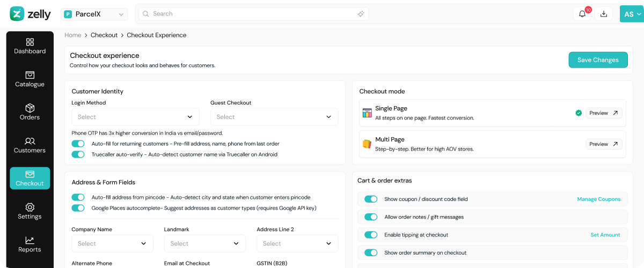Select the Multi Page checkout mode card
Screen dimensions: 644x268
pos(492,144)
